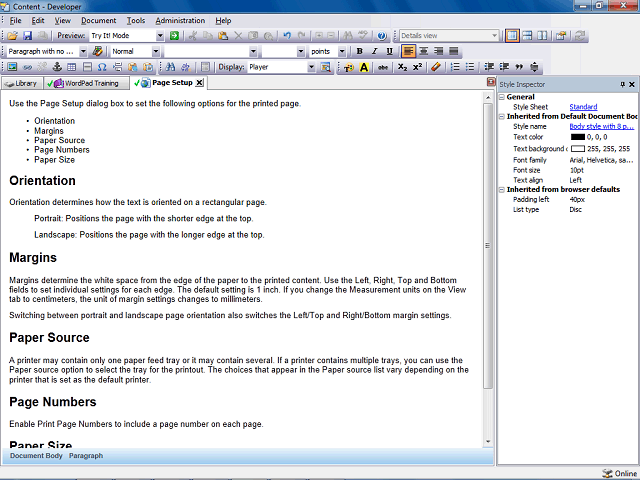The height and width of the screenshot is (480, 640).
Task: Open the blue Help question mark icon
Action: 382,36
